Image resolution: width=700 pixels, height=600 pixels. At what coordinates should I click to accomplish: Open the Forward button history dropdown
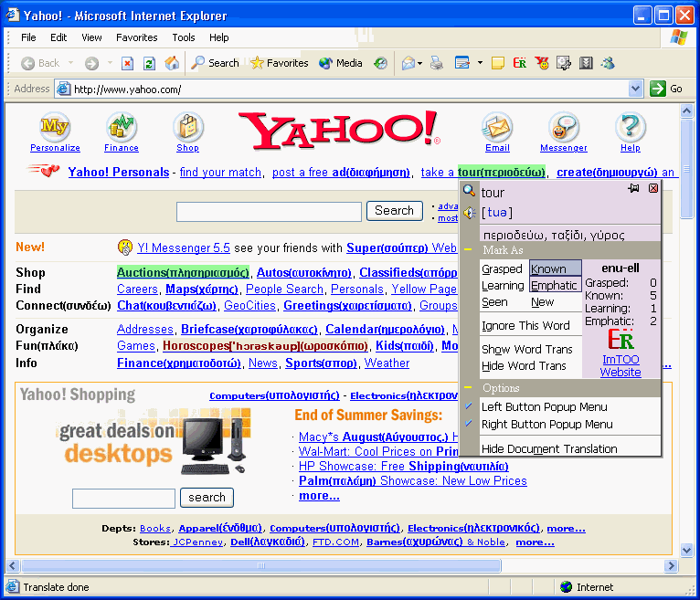point(110,63)
